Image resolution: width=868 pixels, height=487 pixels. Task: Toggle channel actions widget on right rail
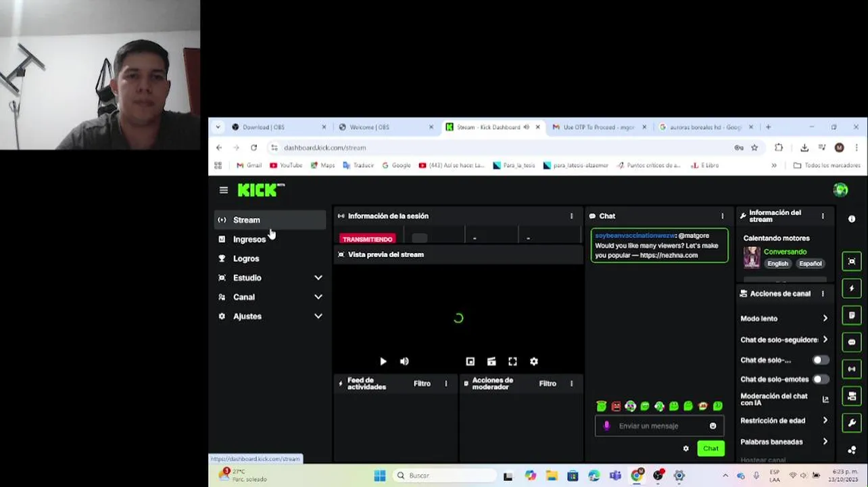click(x=852, y=396)
